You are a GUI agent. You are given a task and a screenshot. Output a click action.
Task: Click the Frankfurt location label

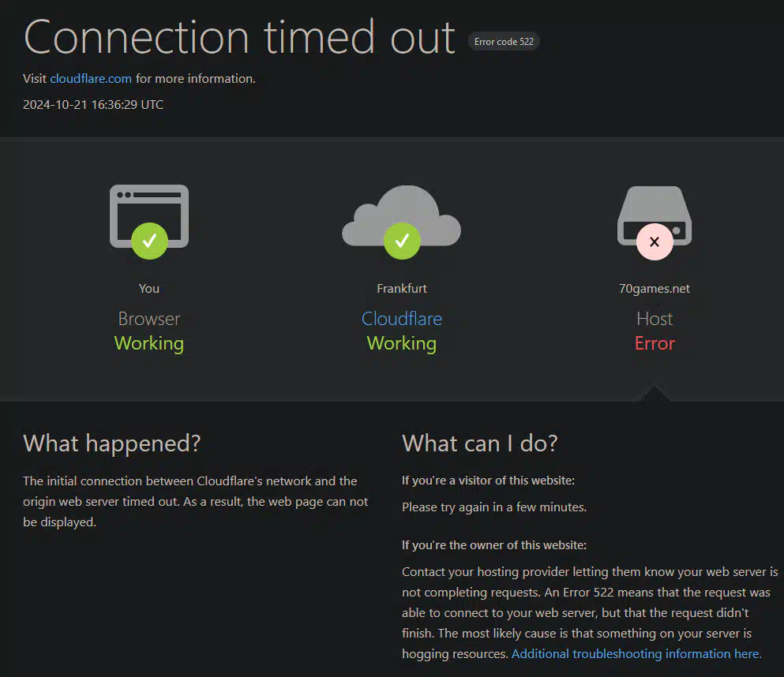click(x=402, y=288)
